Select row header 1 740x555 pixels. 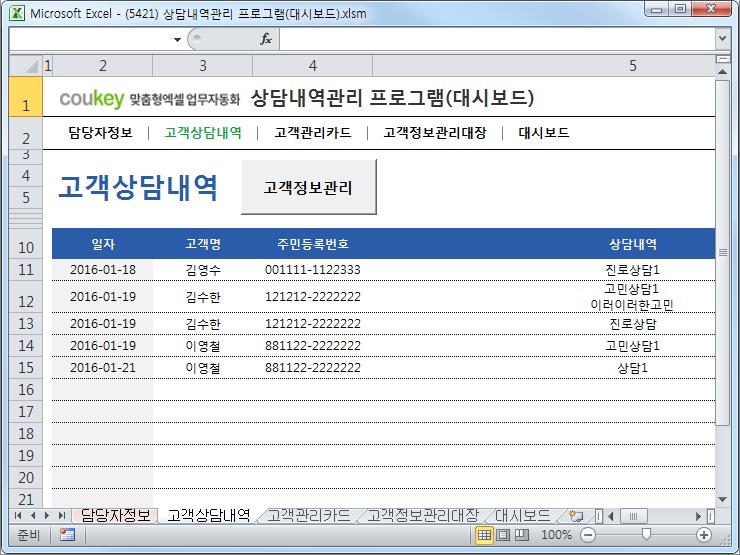26,97
